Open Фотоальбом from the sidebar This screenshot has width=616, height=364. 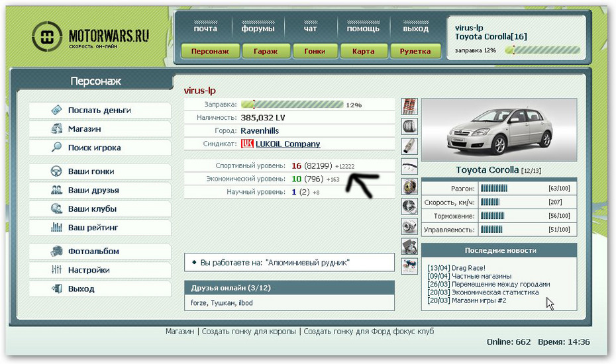100,251
